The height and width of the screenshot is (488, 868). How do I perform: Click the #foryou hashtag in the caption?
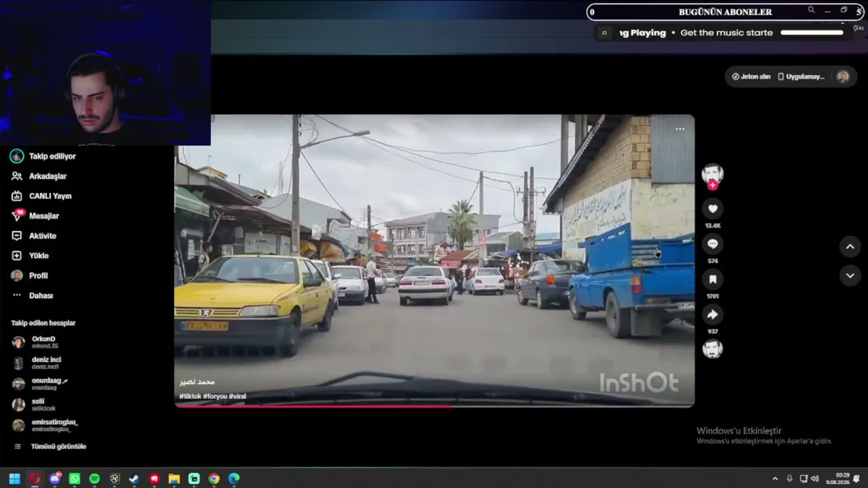coord(215,396)
